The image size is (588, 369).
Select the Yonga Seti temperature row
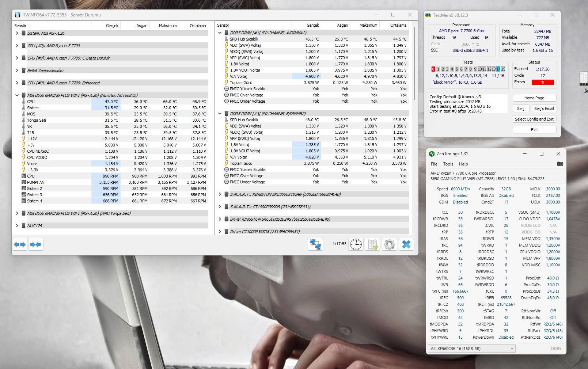coord(114,120)
